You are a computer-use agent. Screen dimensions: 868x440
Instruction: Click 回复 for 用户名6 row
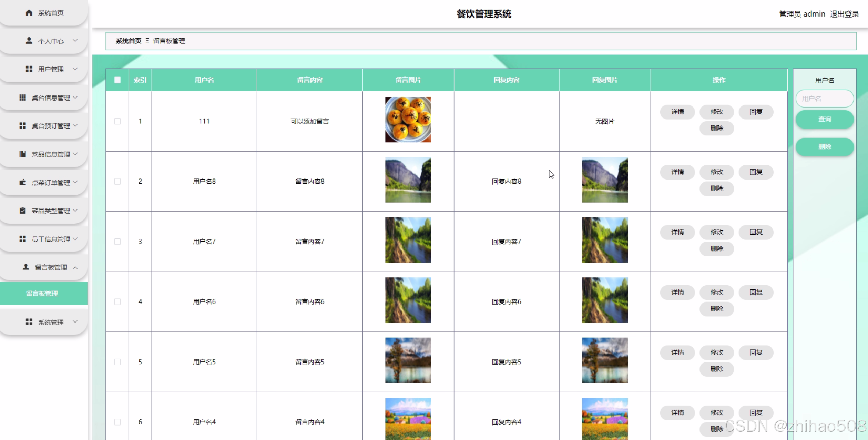[756, 292]
